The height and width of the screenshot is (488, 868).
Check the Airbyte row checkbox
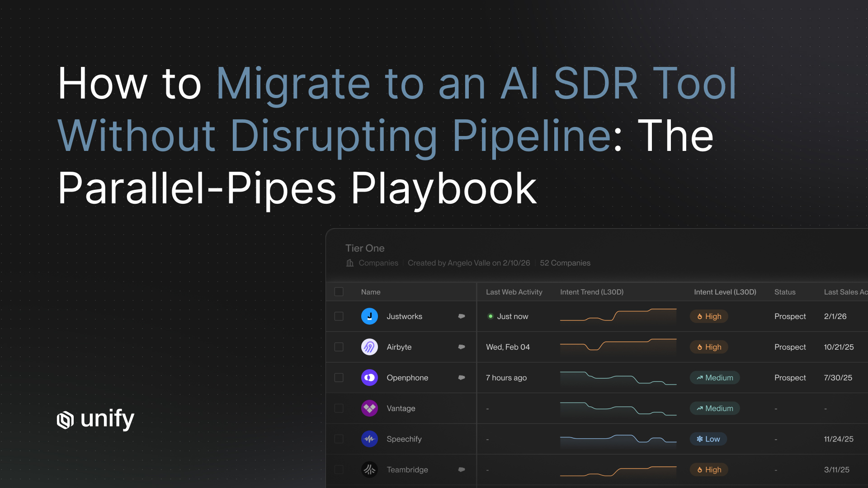[339, 347]
